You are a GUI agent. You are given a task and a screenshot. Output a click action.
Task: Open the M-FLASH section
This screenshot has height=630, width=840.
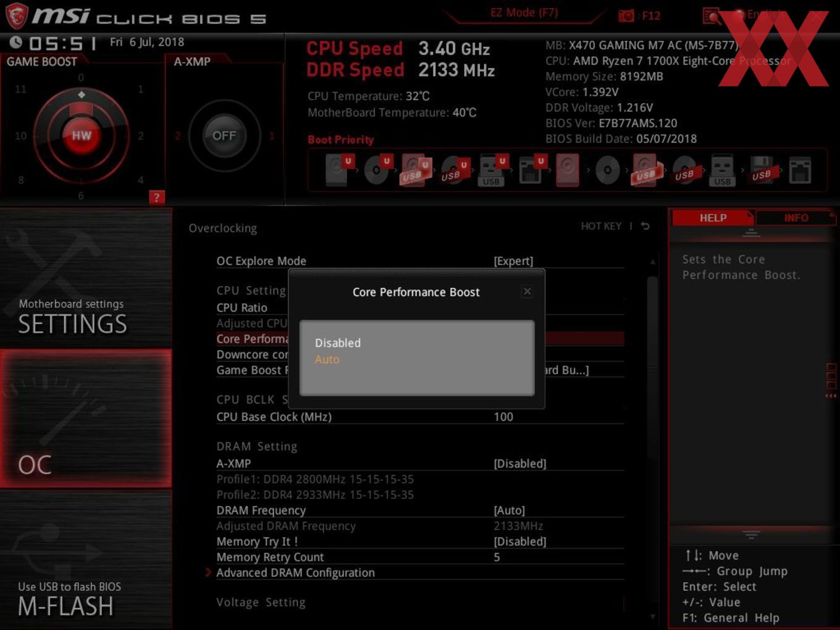[86, 560]
